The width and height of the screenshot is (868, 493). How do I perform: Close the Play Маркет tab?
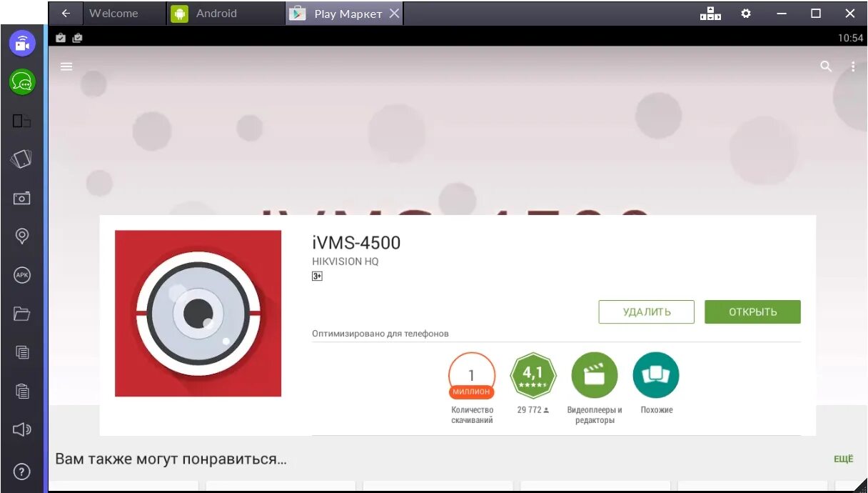pos(395,14)
